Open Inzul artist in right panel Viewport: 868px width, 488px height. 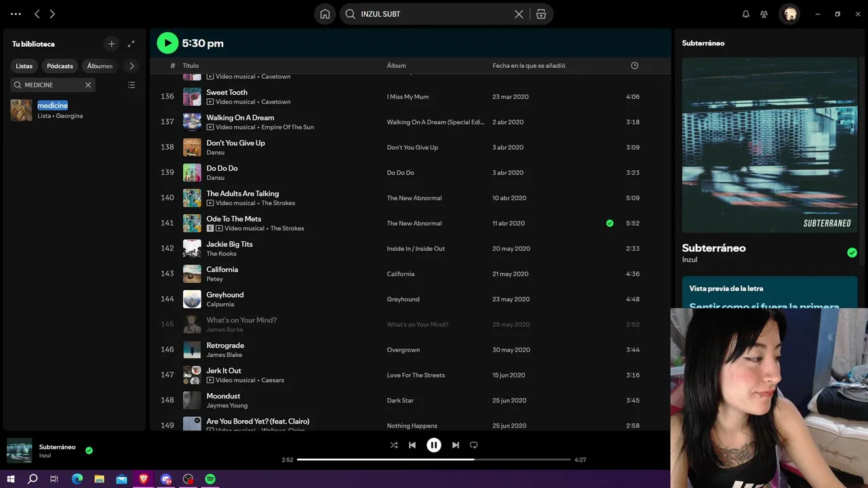click(x=690, y=260)
